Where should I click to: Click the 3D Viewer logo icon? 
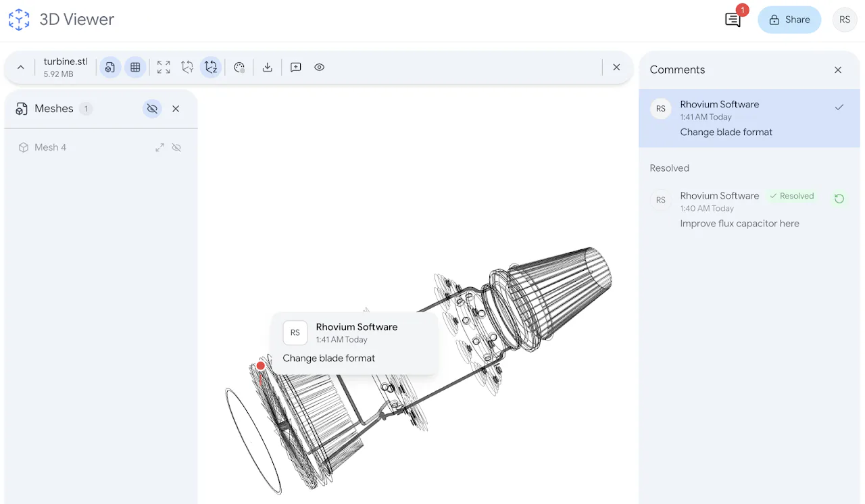click(x=19, y=20)
